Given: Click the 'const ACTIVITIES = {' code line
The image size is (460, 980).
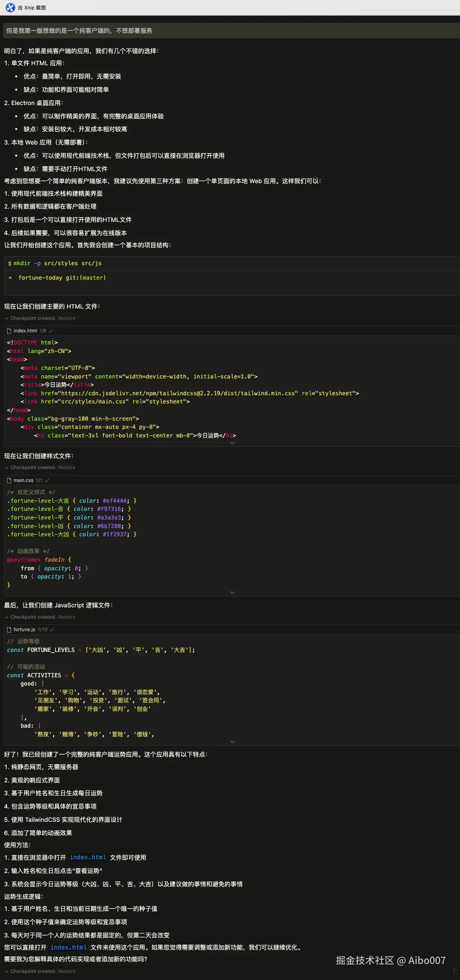Looking at the screenshot, I should pos(41,675).
